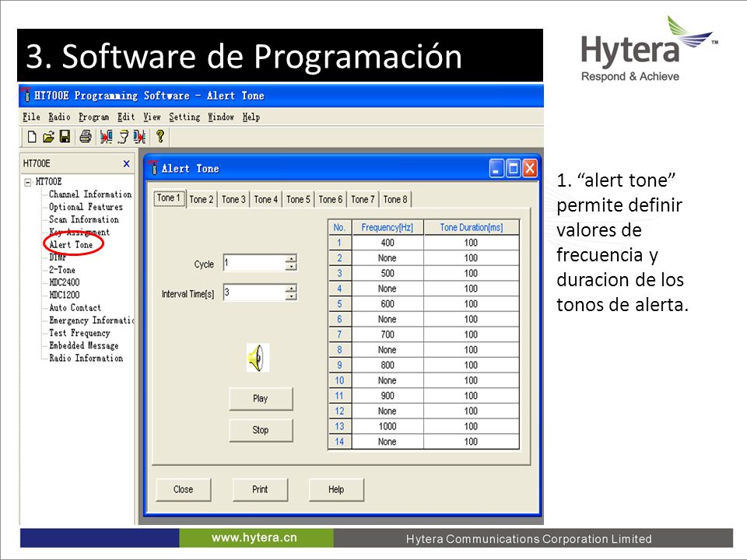Switch to the Tone 7 tab
The height and width of the screenshot is (560, 747).
click(x=363, y=200)
